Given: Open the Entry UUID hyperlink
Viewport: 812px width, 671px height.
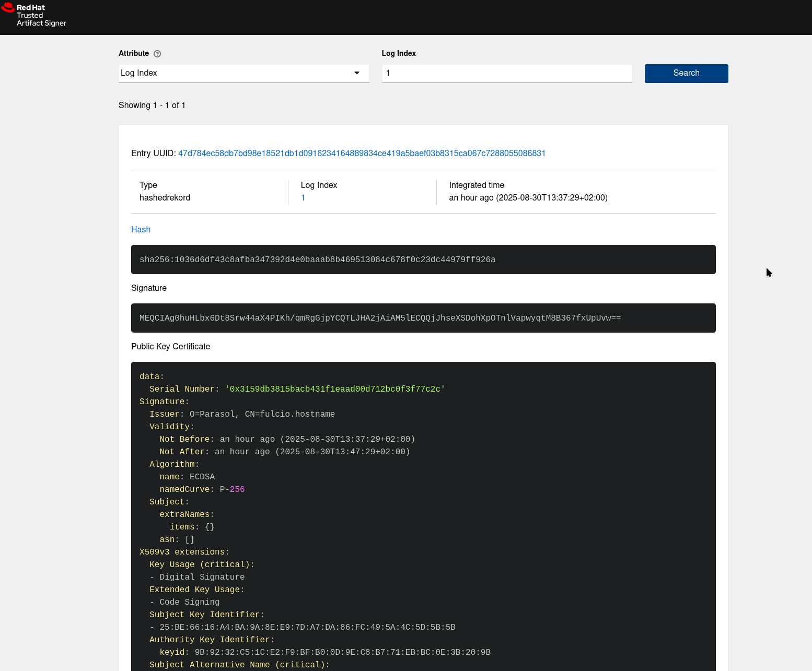Looking at the screenshot, I should [362, 154].
